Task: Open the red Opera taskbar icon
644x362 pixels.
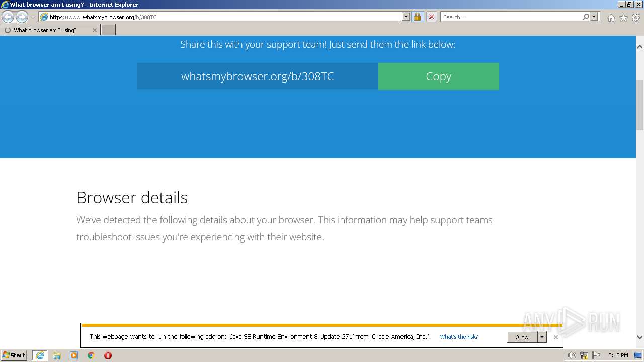Action: click(108, 355)
